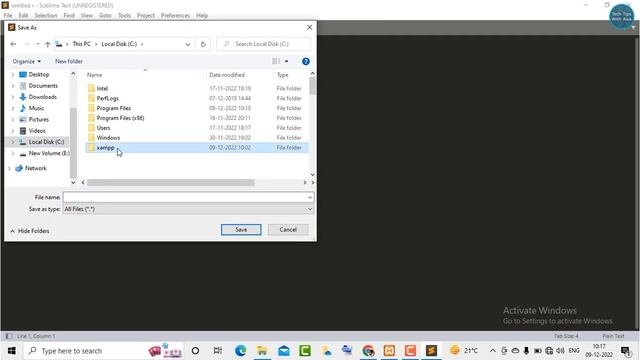Open the recent locations dropdown arrow
This screenshot has width=640, height=360.
point(38,44)
